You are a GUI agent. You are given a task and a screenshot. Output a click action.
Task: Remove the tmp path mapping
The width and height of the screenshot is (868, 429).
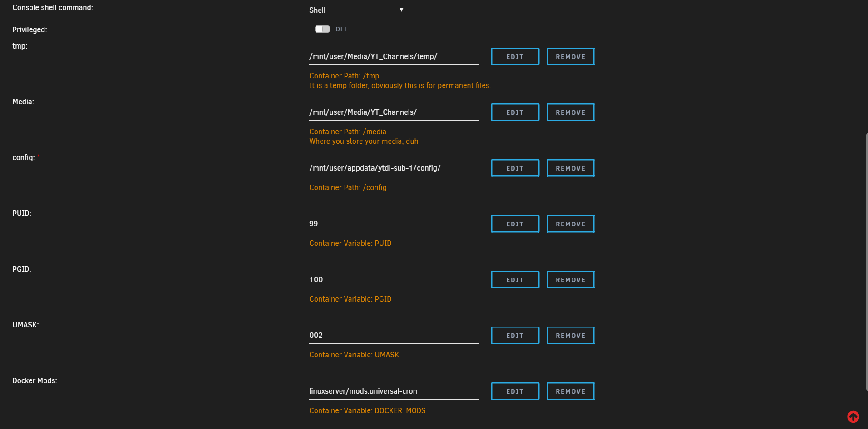pos(570,56)
